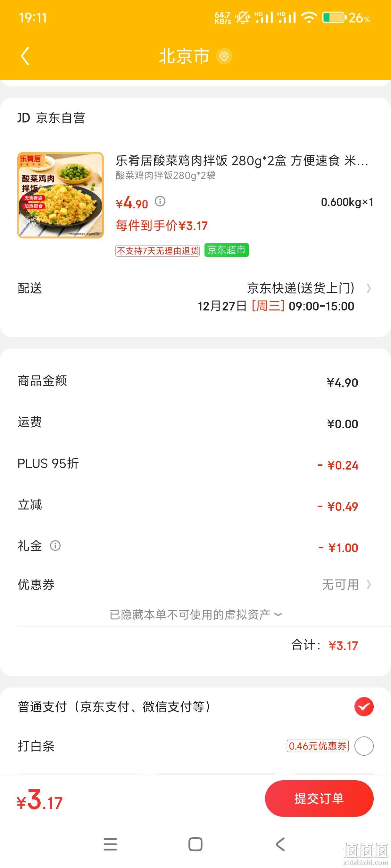Open delivery options chevron for 京东快递
This screenshot has width=391, height=868.
tap(369, 288)
